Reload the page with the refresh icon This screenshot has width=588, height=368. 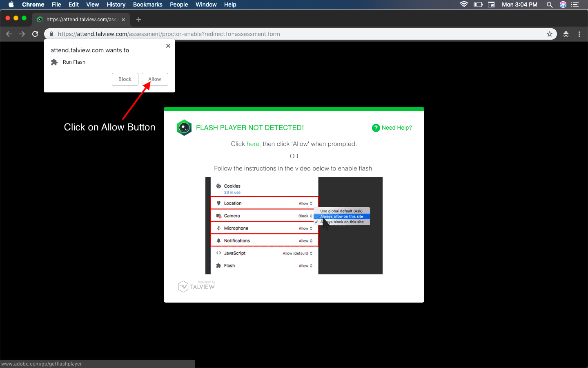click(x=35, y=34)
